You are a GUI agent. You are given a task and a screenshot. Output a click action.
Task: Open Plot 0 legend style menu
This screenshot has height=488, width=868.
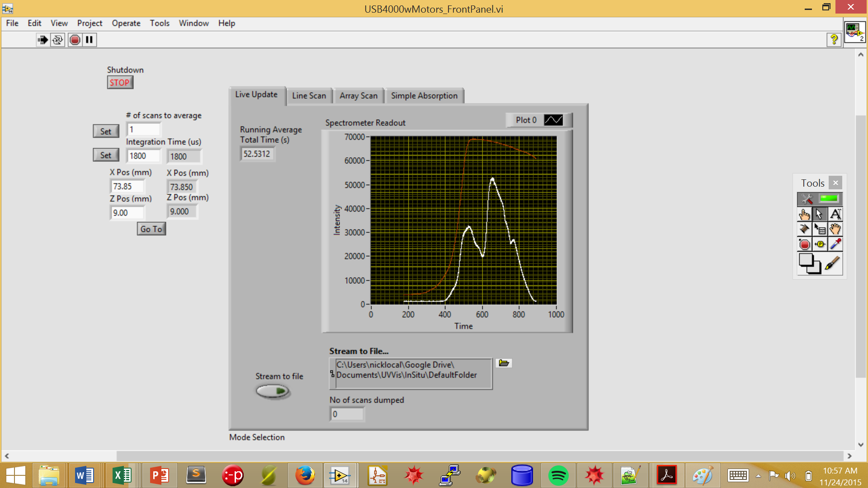pos(553,120)
